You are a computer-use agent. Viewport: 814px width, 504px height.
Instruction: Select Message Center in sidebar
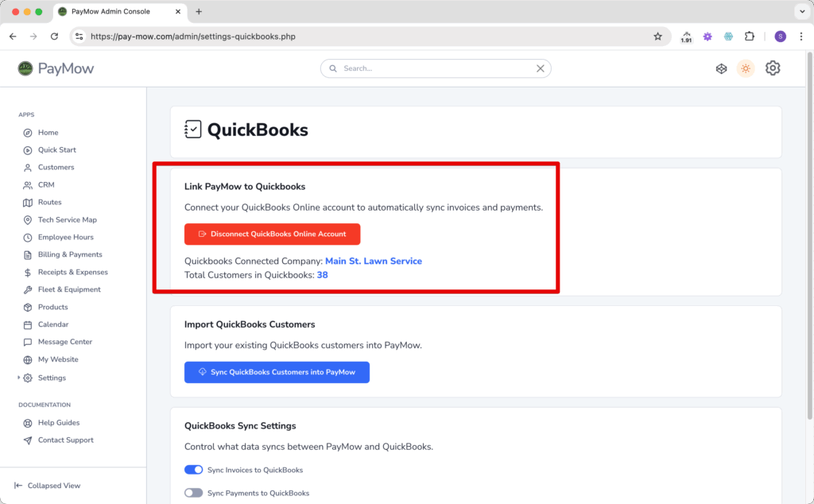(x=65, y=342)
